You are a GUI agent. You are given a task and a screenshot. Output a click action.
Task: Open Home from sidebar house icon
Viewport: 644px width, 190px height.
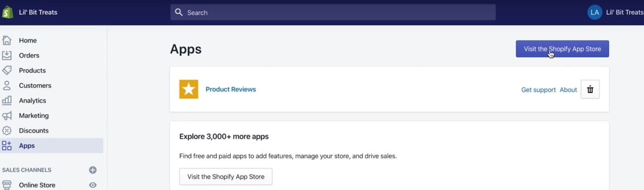7,40
